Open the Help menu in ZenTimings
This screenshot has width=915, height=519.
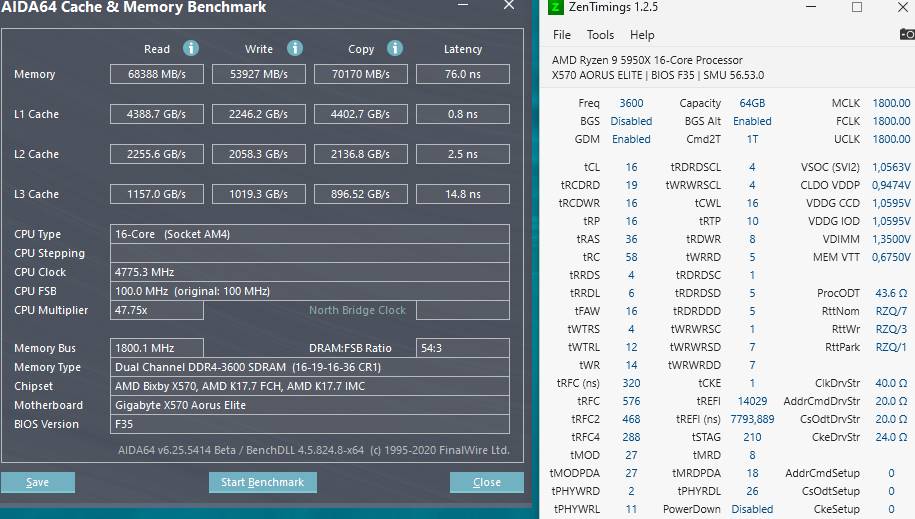[x=642, y=35]
